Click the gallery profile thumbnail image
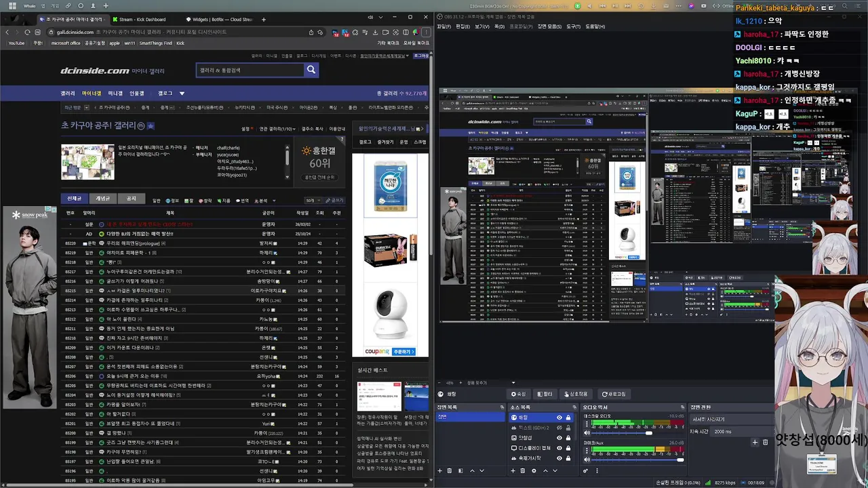The width and height of the screenshot is (868, 488). click(87, 162)
